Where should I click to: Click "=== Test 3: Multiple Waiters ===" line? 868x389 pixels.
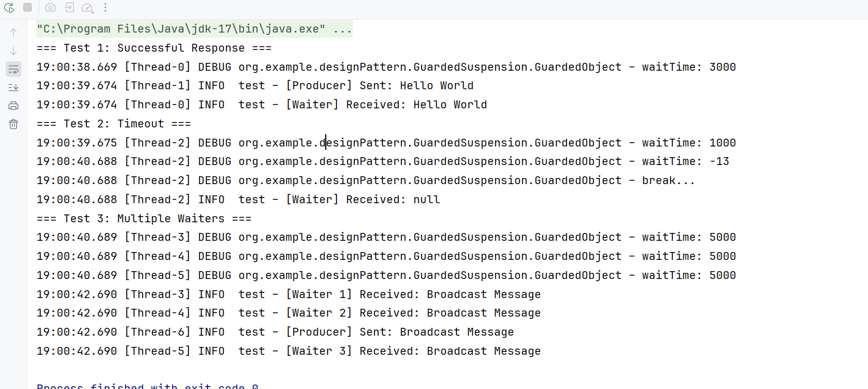144,218
